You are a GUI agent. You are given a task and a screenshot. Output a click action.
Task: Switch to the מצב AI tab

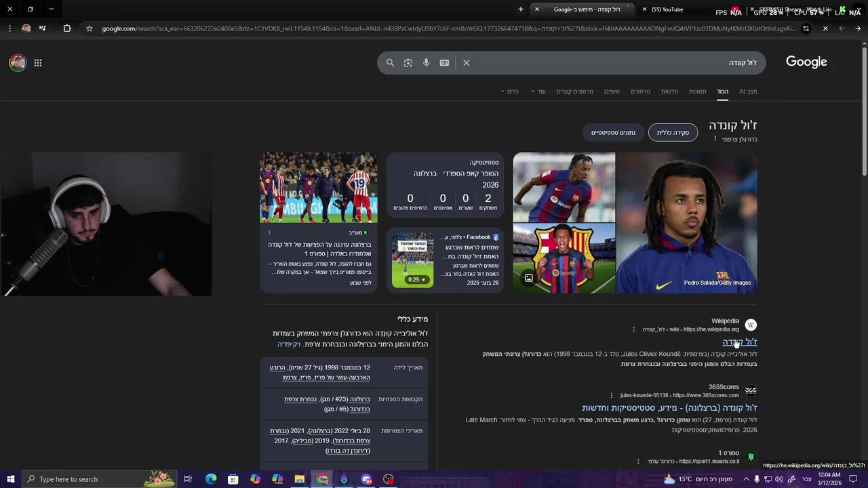point(748,91)
